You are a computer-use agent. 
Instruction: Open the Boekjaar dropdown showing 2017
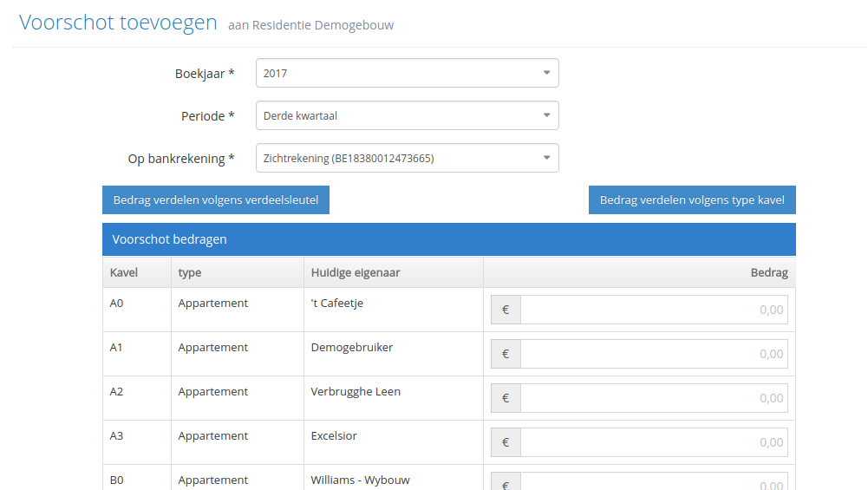point(407,73)
